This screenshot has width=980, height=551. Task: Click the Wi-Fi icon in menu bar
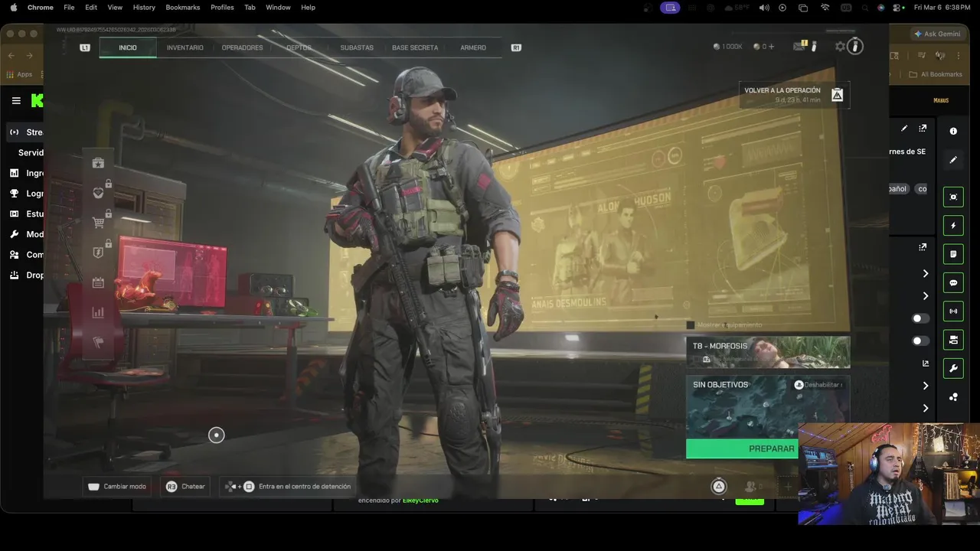[x=825, y=7]
